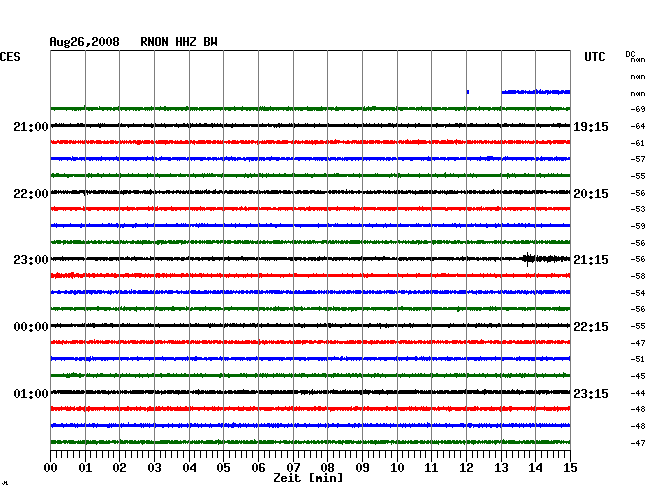The image size is (650, 494).
Task: Click minute 10 on the time axis
Action: click(x=397, y=468)
